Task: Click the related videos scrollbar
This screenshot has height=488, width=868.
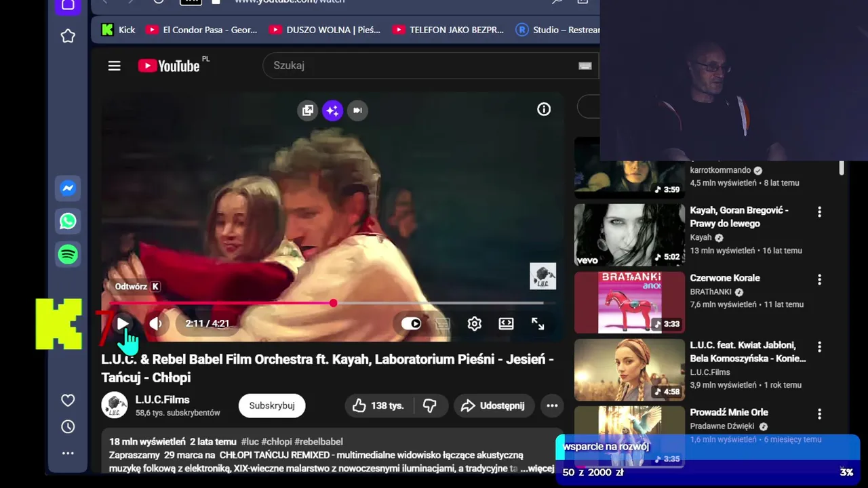Action: pos(842,167)
